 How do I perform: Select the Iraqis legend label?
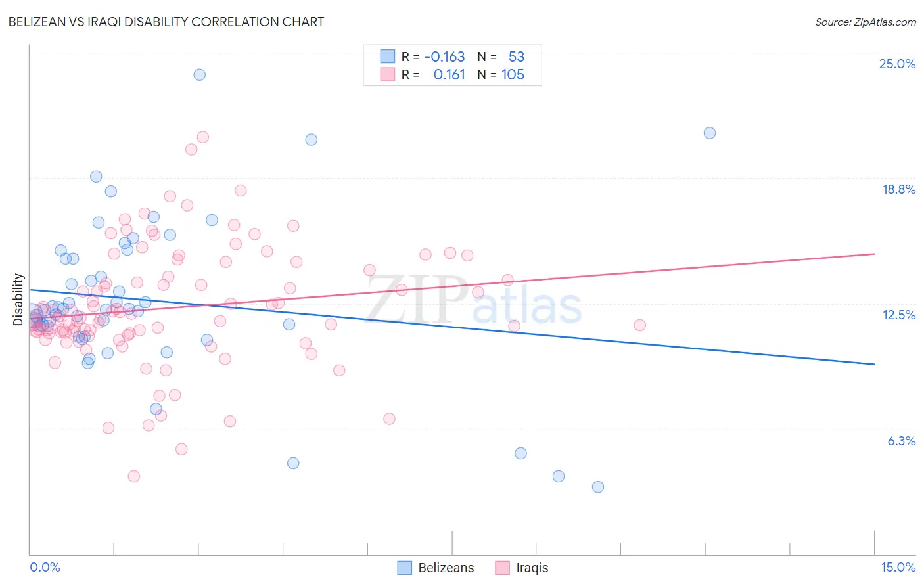pyautogui.click(x=532, y=568)
